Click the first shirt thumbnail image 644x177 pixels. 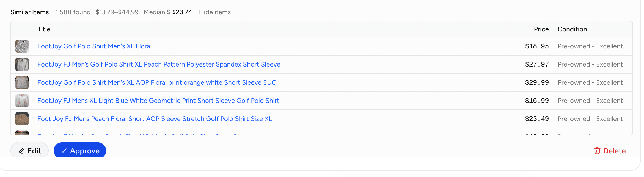coord(22,46)
